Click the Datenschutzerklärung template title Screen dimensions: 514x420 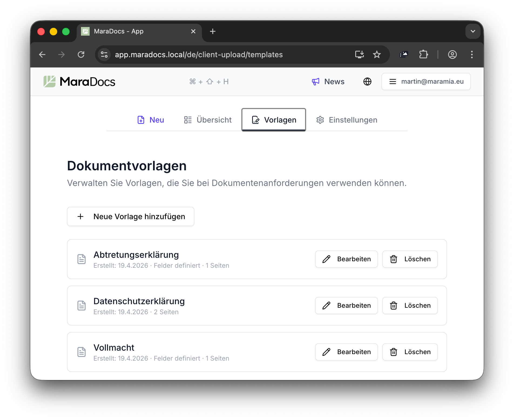point(139,301)
